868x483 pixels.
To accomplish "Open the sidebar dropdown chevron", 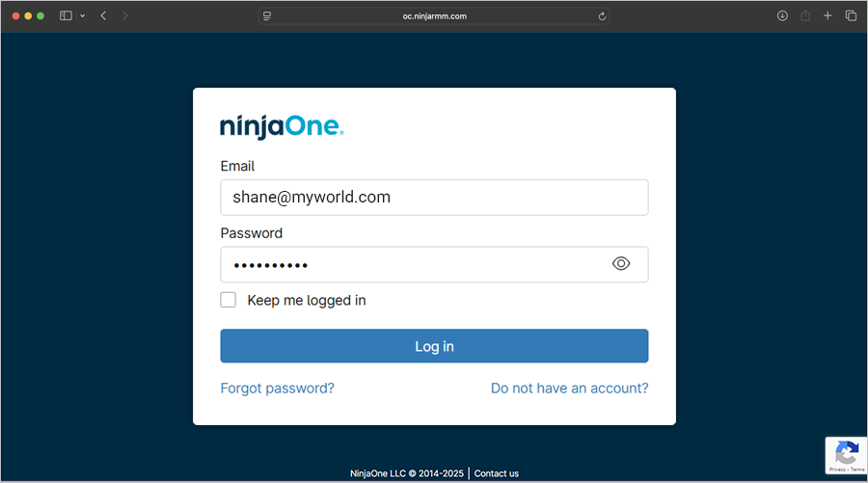I will click(x=82, y=16).
